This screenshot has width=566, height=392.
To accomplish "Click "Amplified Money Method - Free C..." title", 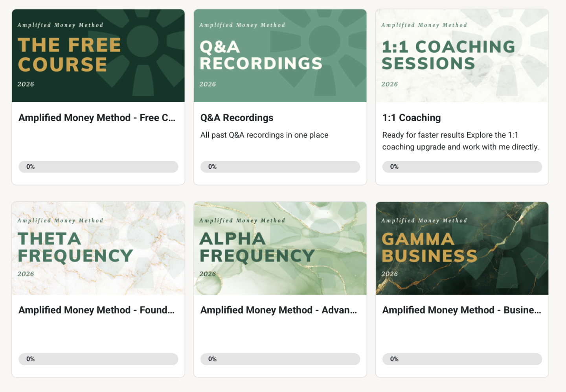I will (97, 118).
